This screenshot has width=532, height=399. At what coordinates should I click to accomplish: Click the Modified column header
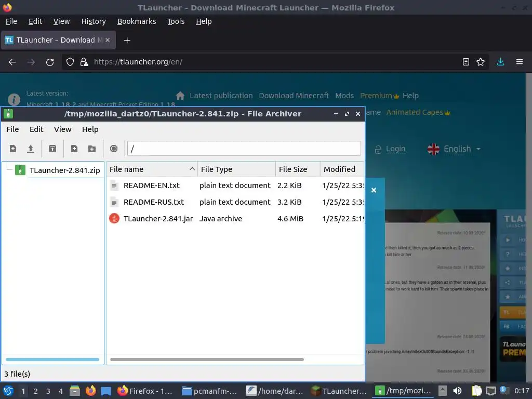[x=342, y=169]
